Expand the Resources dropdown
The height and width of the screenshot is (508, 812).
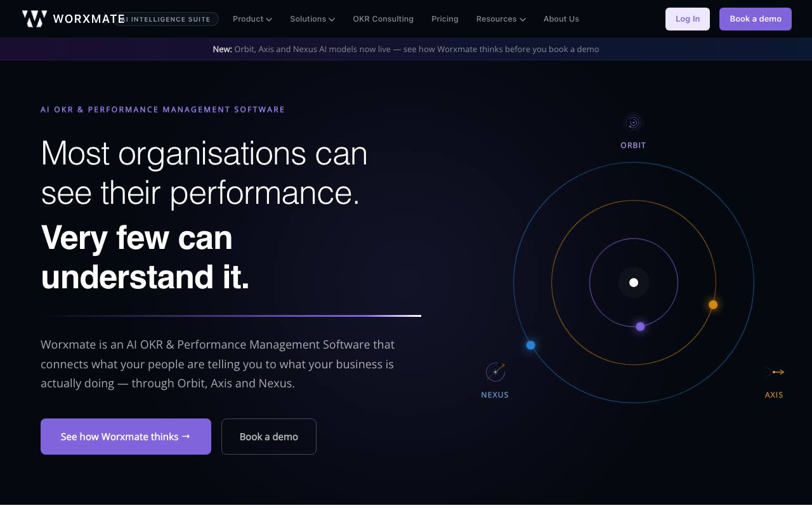click(501, 19)
